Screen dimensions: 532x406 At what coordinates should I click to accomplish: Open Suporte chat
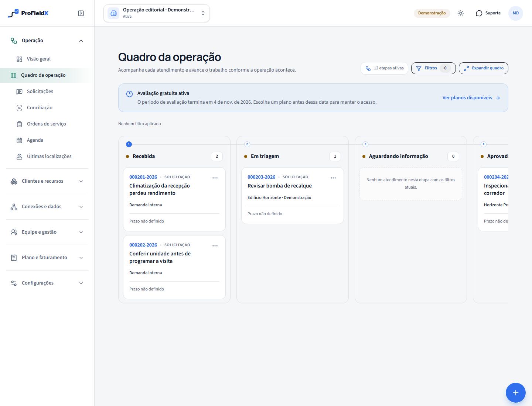[x=488, y=13]
